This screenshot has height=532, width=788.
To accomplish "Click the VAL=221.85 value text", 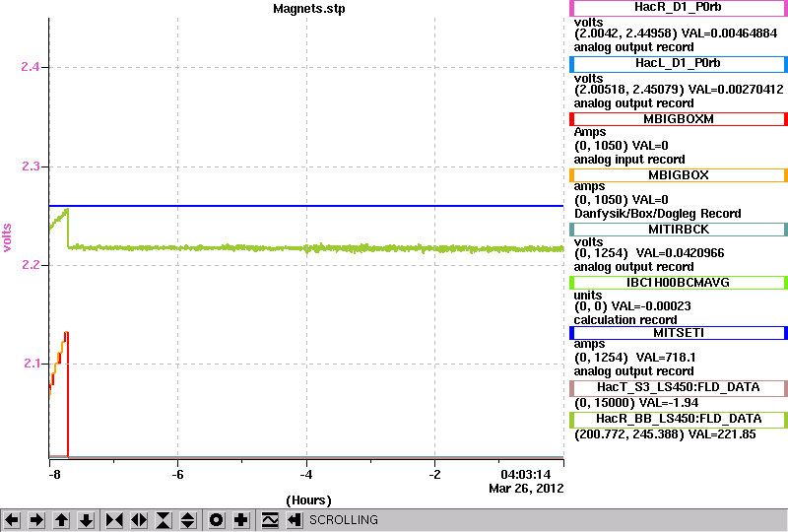I will tap(722, 434).
